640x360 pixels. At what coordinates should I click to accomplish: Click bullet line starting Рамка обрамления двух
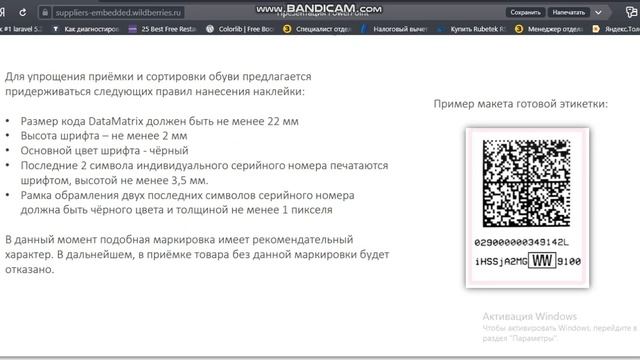click(187, 195)
